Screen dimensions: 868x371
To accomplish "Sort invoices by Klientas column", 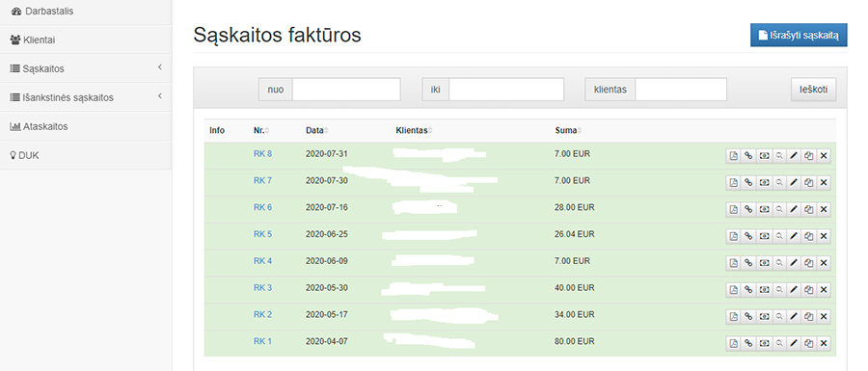I will pyautogui.click(x=414, y=131).
